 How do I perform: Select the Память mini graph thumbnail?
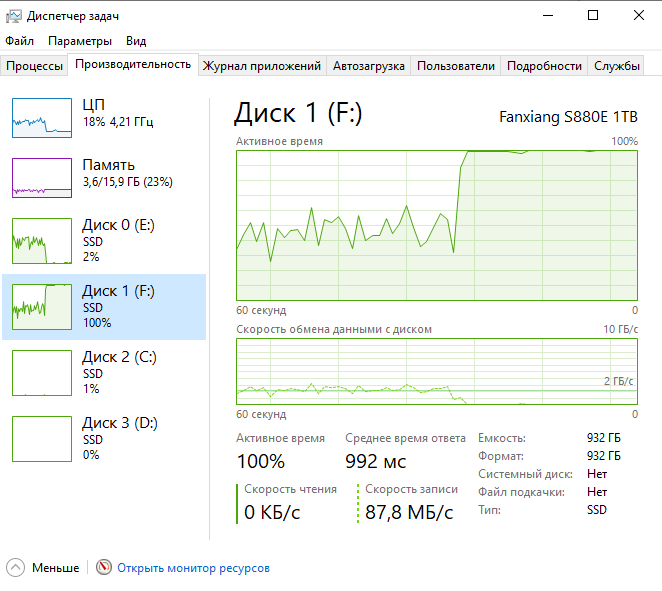tap(42, 178)
